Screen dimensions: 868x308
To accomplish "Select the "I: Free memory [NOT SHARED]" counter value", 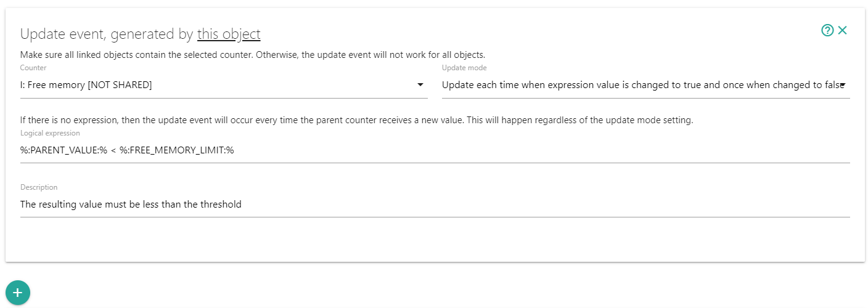I will click(x=86, y=85).
